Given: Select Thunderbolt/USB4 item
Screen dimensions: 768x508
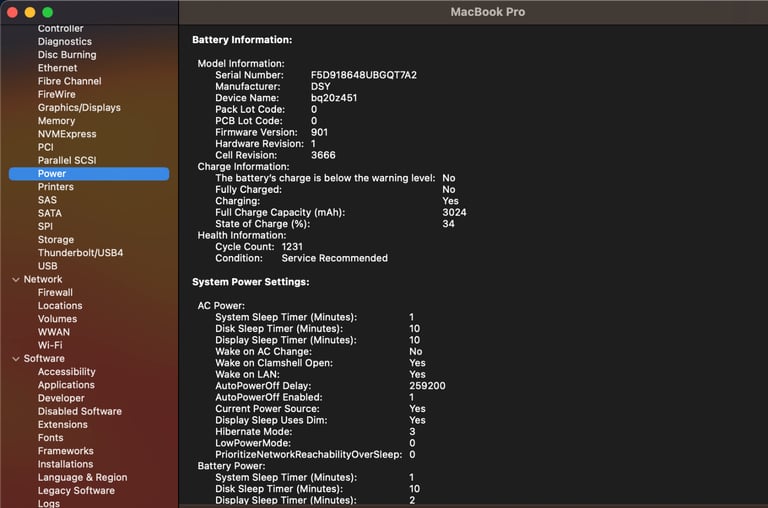Looking at the screenshot, I should [x=80, y=253].
